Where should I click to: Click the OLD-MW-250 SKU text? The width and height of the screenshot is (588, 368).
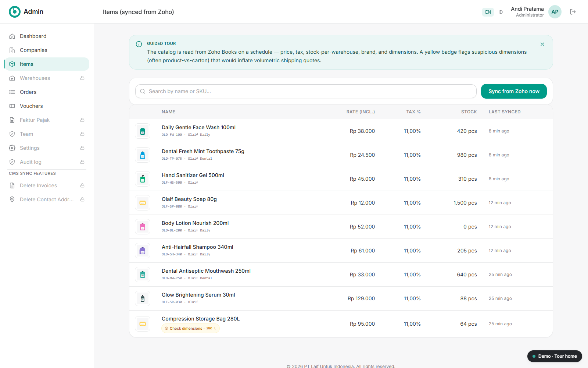172,278
